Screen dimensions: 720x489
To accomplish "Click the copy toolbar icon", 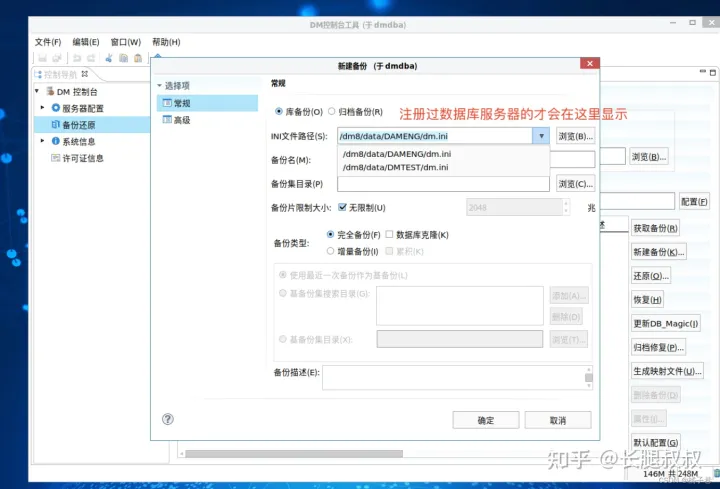I will point(123,58).
